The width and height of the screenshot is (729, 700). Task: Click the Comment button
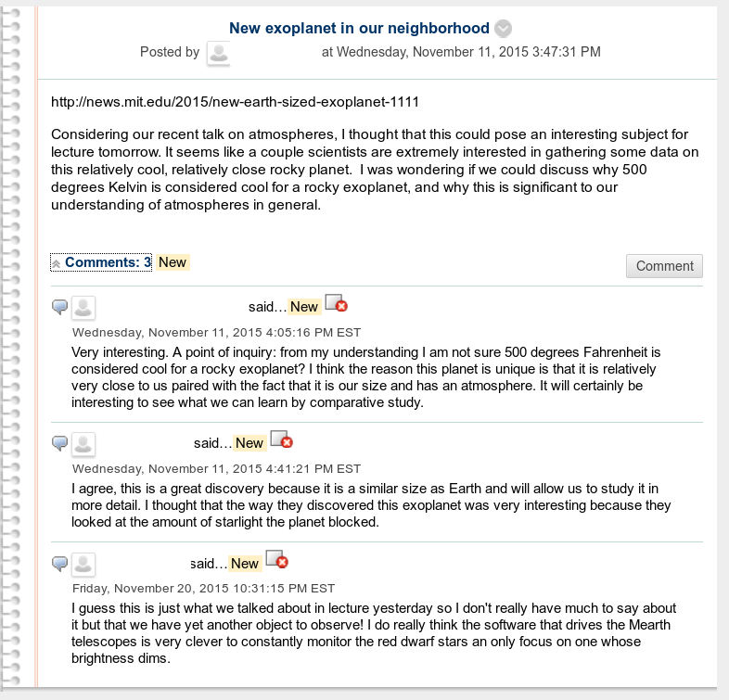click(664, 266)
